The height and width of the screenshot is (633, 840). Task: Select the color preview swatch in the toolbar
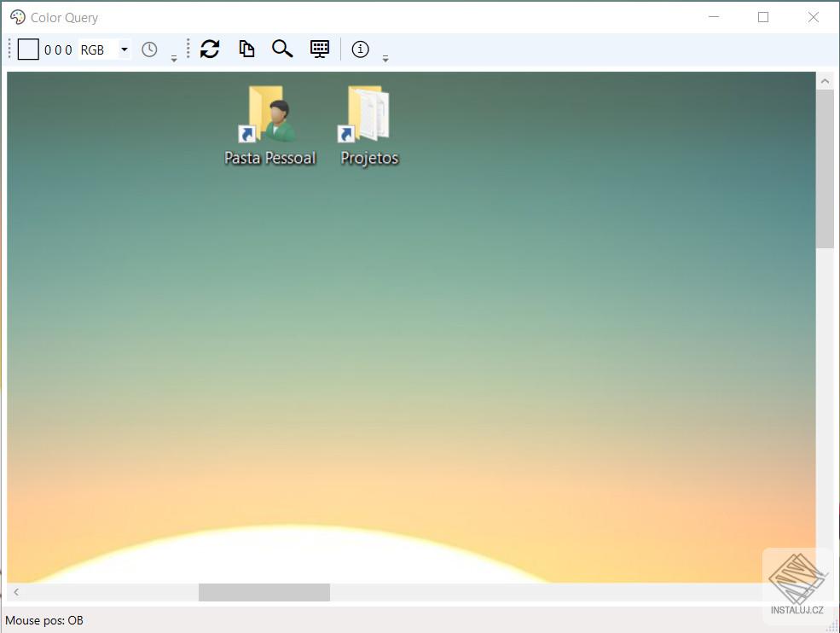pyautogui.click(x=28, y=49)
